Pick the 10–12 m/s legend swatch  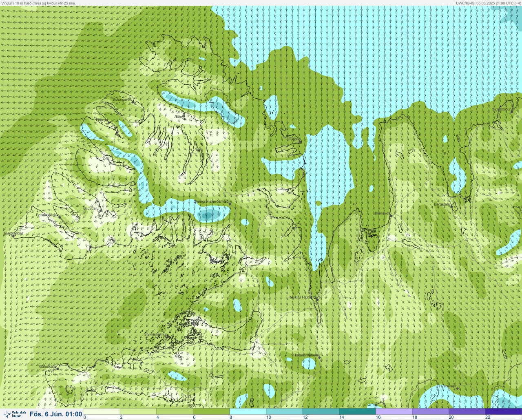tap(284, 411)
